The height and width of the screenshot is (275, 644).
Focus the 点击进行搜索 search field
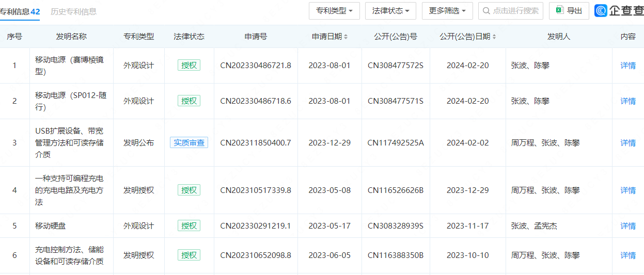[510, 10]
